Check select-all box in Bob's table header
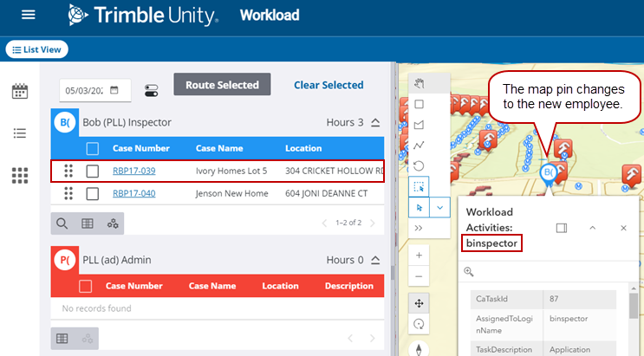The height and width of the screenshot is (356, 644). tap(93, 148)
